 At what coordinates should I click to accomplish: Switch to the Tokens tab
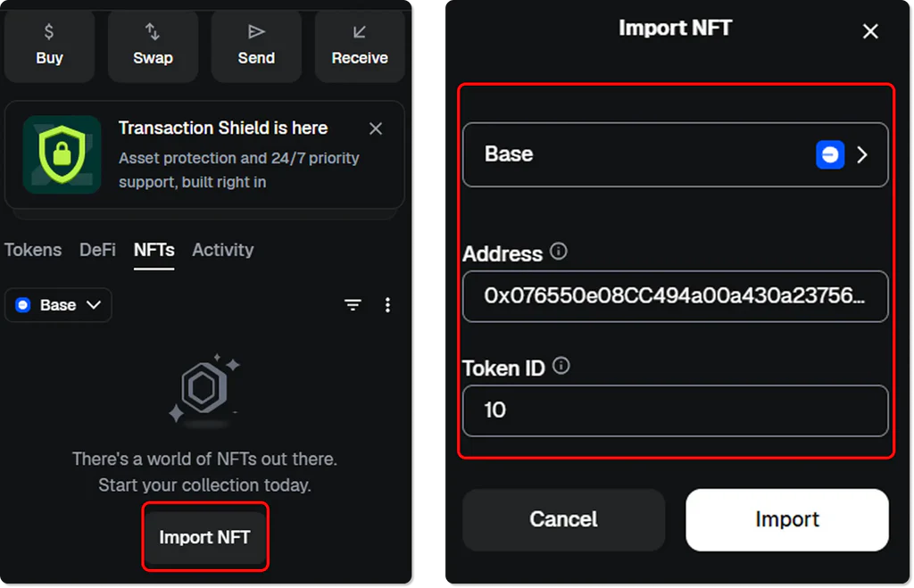click(x=33, y=250)
